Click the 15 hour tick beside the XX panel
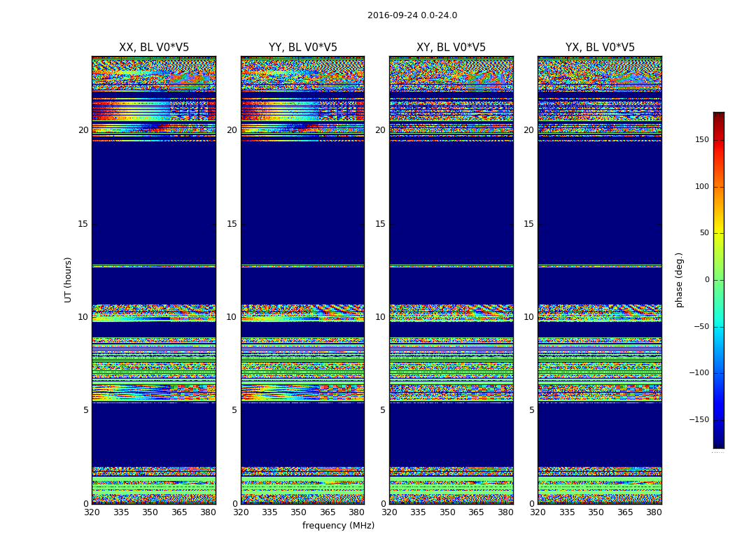This screenshot has width=735, height=560. (x=83, y=223)
